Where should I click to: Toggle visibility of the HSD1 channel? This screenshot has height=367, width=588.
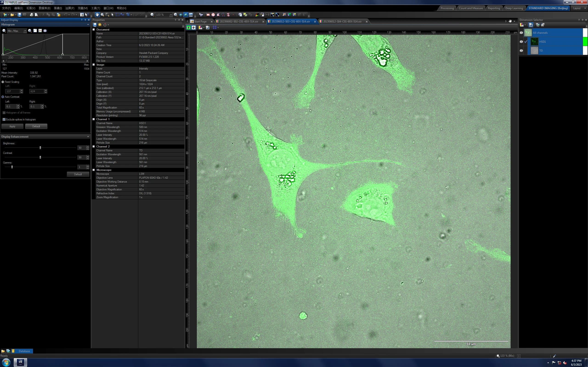point(521,42)
